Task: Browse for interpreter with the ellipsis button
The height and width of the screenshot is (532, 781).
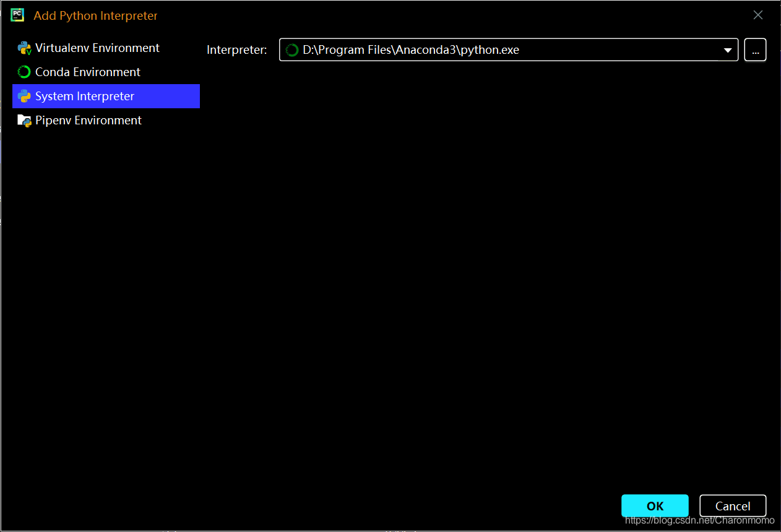Action: pyautogui.click(x=755, y=50)
